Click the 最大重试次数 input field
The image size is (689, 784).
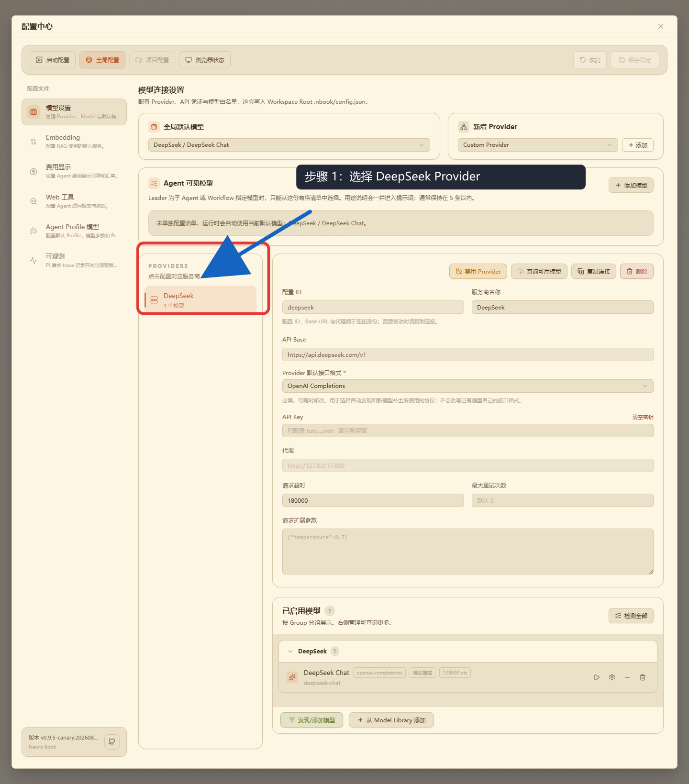point(563,500)
